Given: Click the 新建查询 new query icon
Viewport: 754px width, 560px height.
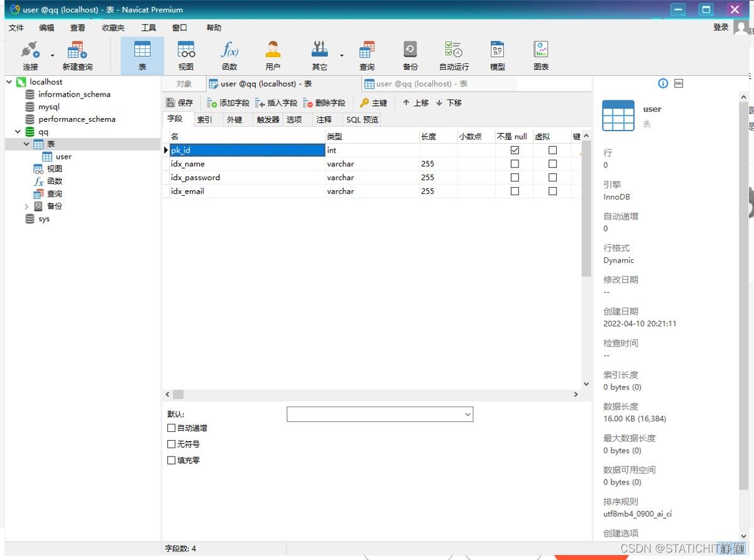Looking at the screenshot, I should [x=77, y=56].
